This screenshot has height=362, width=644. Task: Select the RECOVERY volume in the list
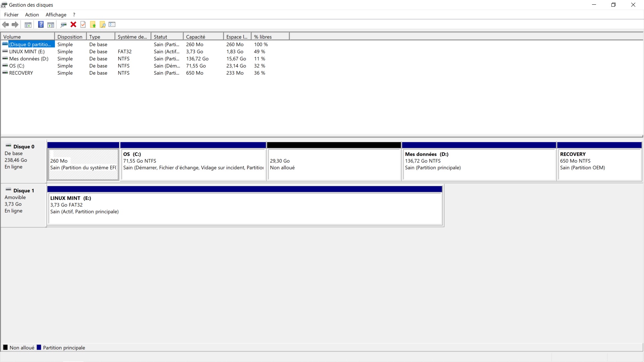[21, 73]
